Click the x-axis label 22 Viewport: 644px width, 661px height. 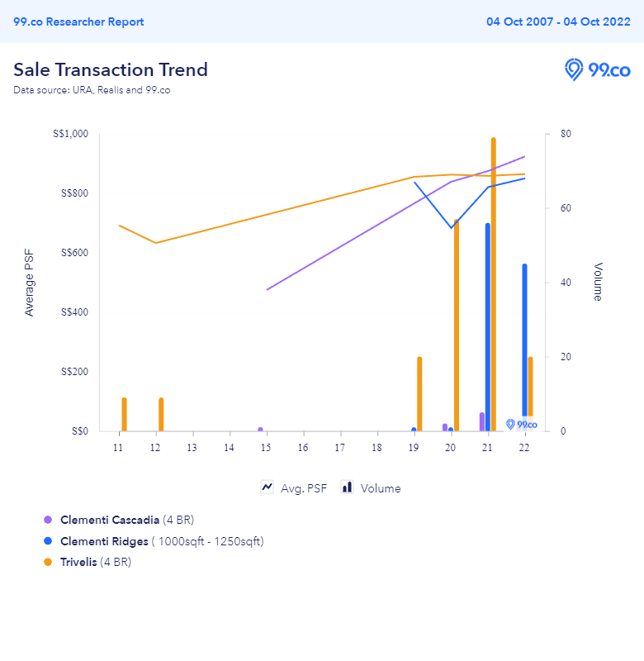524,448
